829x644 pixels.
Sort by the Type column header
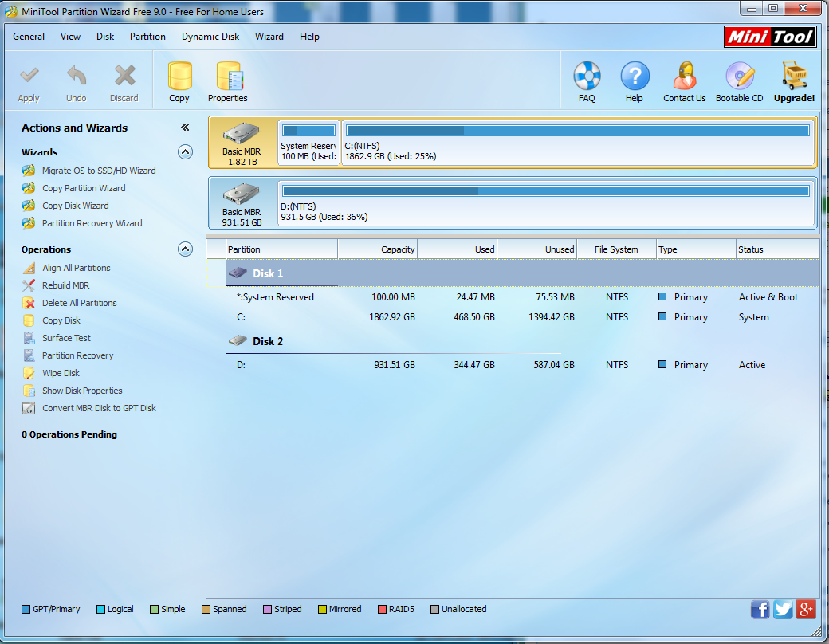pyautogui.click(x=697, y=249)
